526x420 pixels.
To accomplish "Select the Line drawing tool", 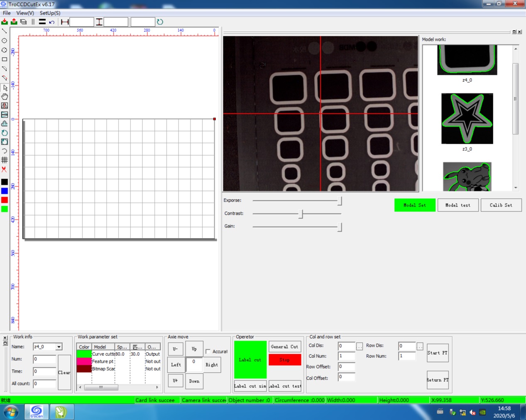I will point(5,31).
